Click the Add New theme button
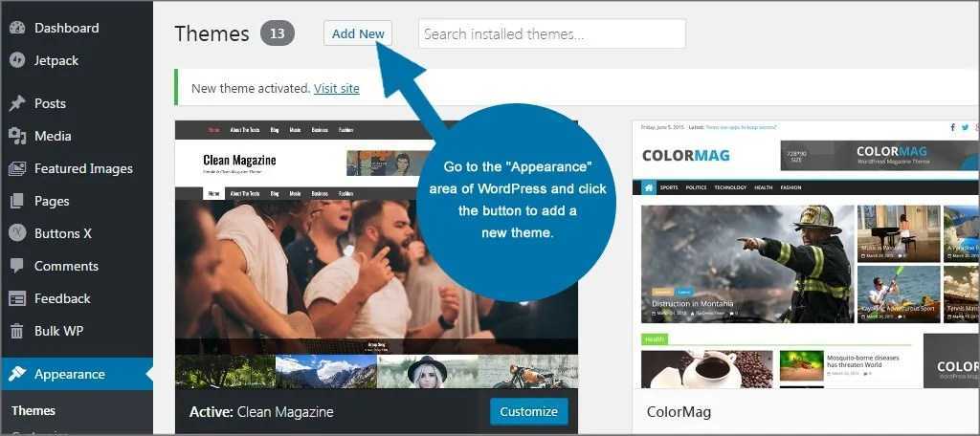The height and width of the screenshot is (436, 980). click(x=358, y=33)
